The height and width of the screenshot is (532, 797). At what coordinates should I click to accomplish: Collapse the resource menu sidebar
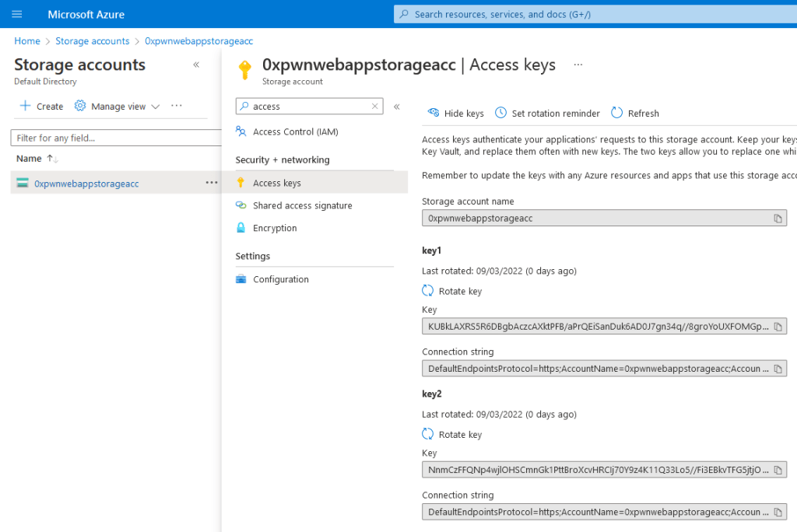tap(396, 107)
